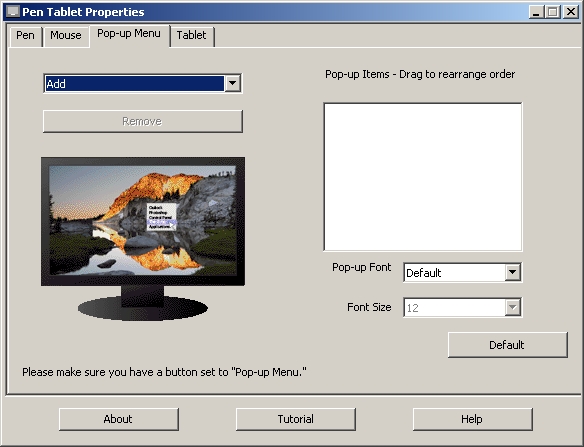This screenshot has height=447, width=584.
Task: Close the Pen Tablet Properties window
Action: point(571,12)
